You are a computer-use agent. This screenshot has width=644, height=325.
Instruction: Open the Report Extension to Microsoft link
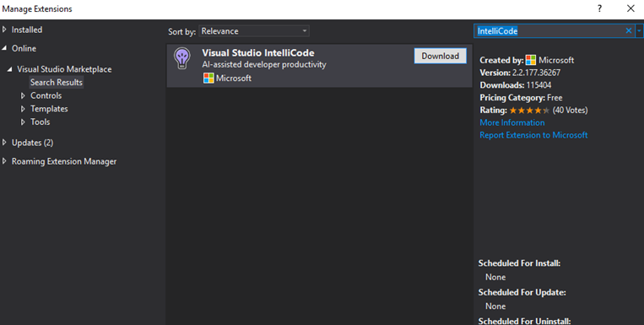pos(533,135)
